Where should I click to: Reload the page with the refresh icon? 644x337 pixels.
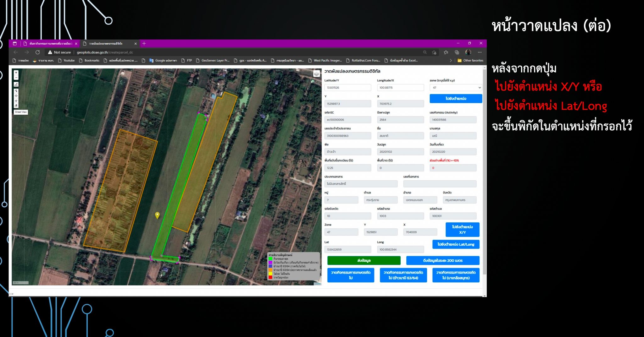38,52
